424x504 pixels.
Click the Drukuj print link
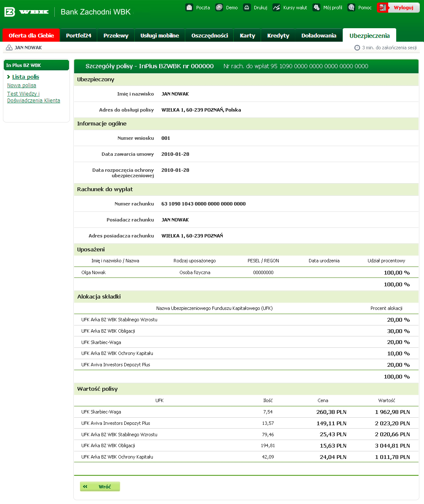click(x=260, y=8)
